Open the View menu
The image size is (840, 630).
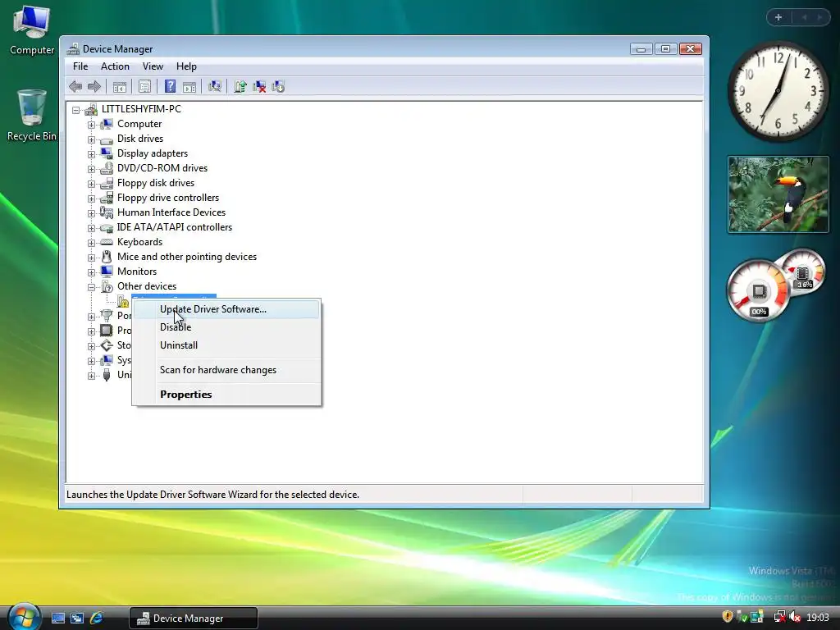point(153,66)
